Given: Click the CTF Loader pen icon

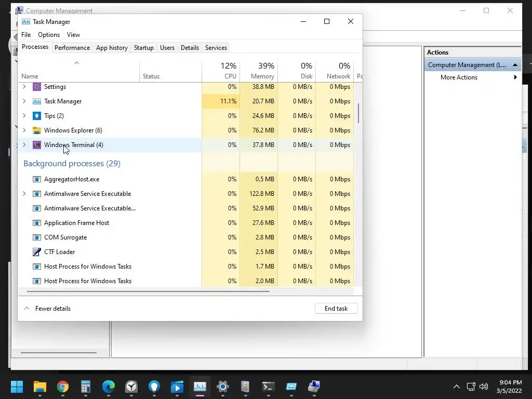Looking at the screenshot, I should pos(37,252).
